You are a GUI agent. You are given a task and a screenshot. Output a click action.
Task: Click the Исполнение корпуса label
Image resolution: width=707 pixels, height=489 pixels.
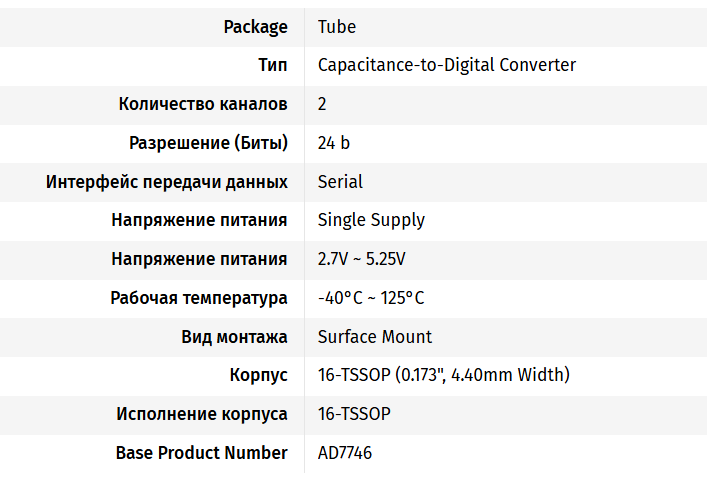202,414
